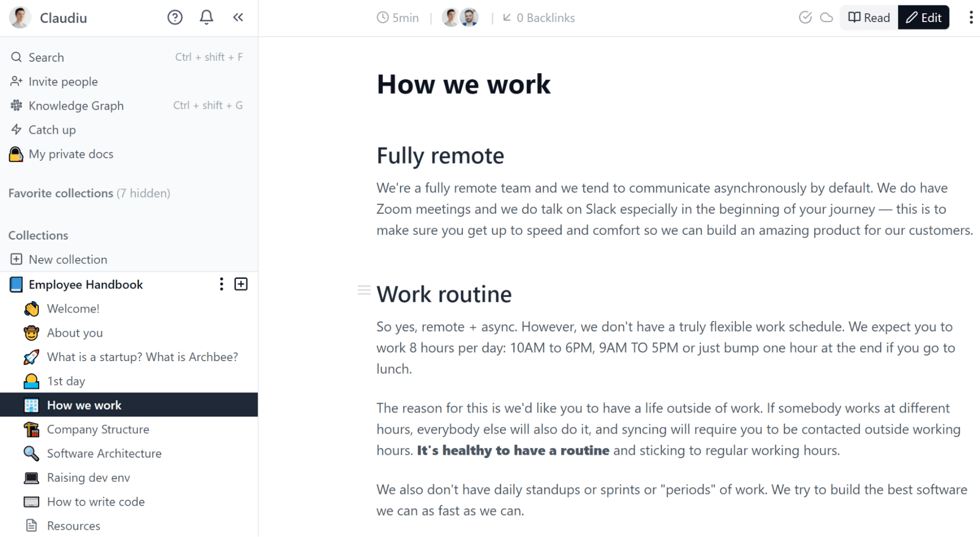
Task: Click the drag handle beside Work routine heading
Action: [x=364, y=290]
